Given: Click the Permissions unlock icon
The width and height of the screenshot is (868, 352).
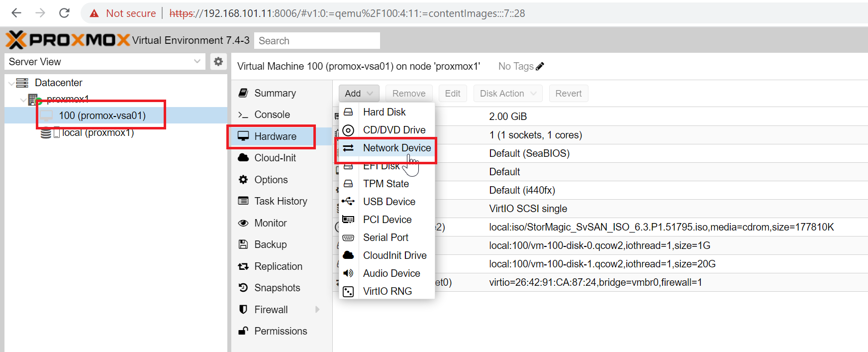Looking at the screenshot, I should pos(243,331).
